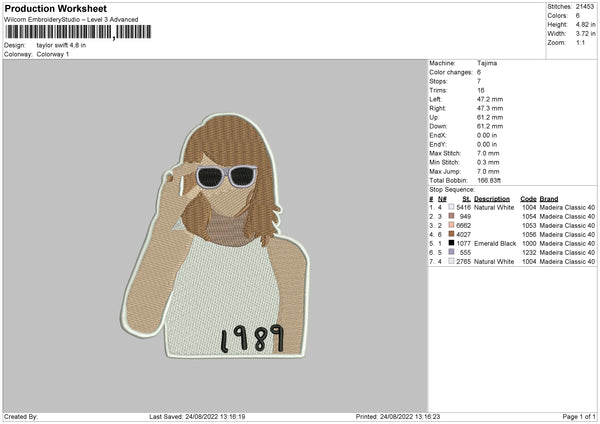Click the Total Bobbin value 166.83ft
The height and width of the screenshot is (424, 600).
point(489,180)
